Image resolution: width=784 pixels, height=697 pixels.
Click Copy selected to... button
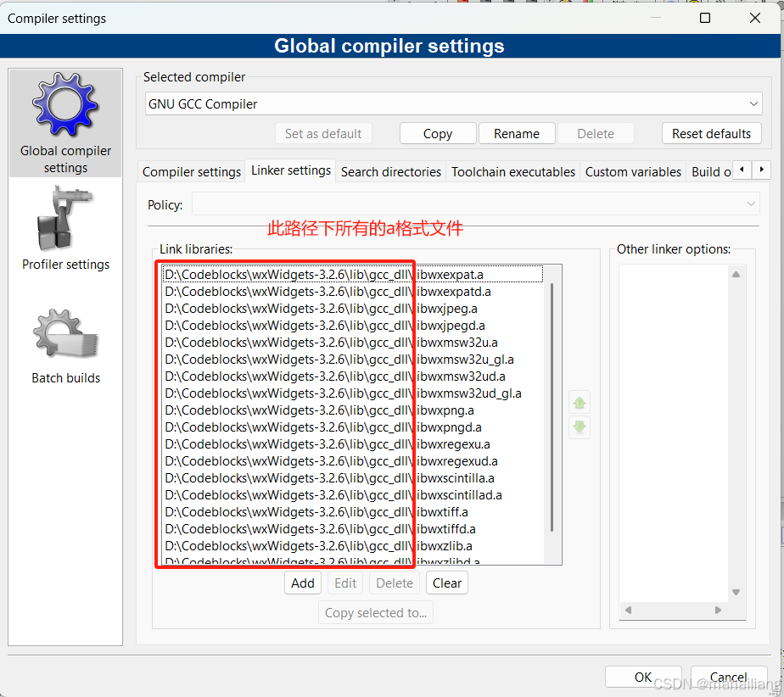[x=376, y=612]
